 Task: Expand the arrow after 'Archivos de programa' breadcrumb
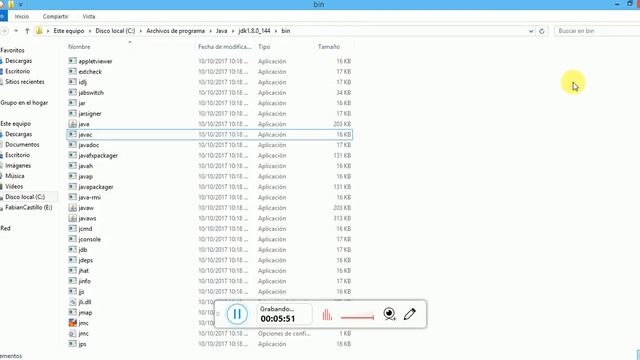[x=211, y=31]
